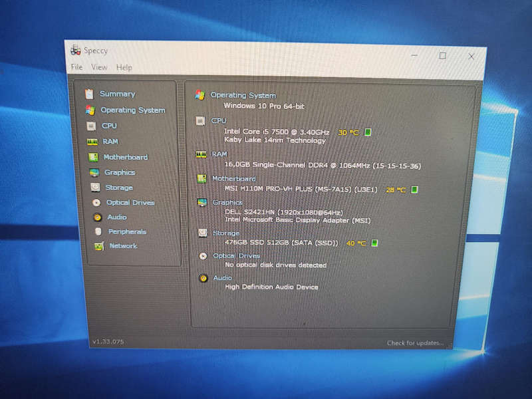Click the Audio speaker icon in sidebar
This screenshot has width=532, height=399.
(97, 217)
